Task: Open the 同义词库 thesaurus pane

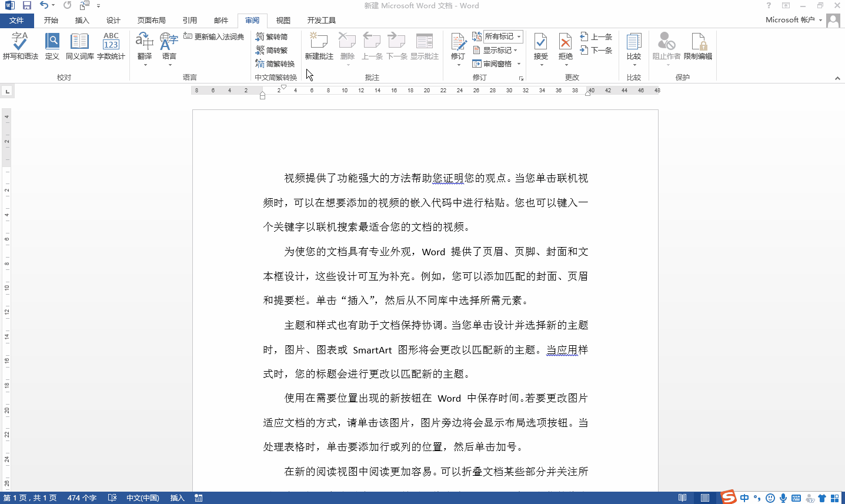Action: point(79,47)
